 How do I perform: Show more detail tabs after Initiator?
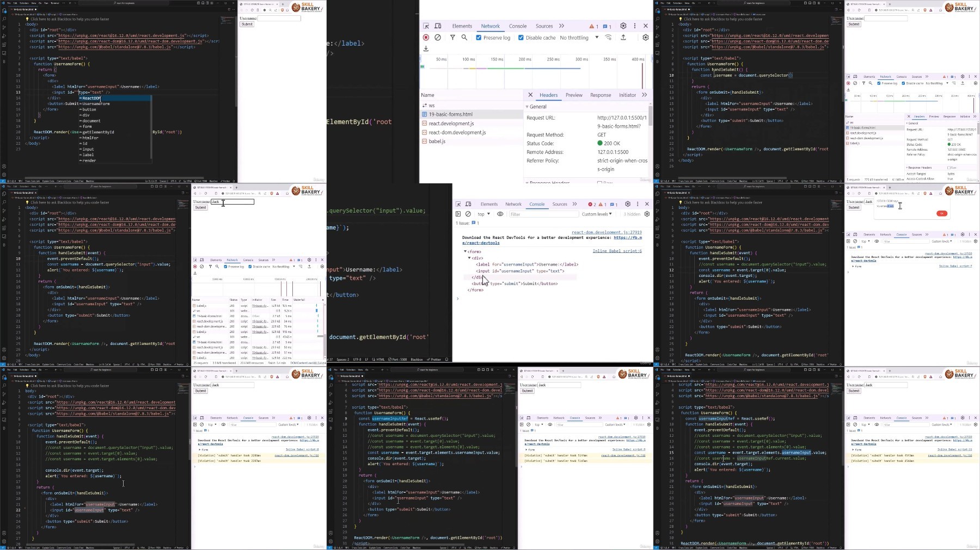(645, 95)
